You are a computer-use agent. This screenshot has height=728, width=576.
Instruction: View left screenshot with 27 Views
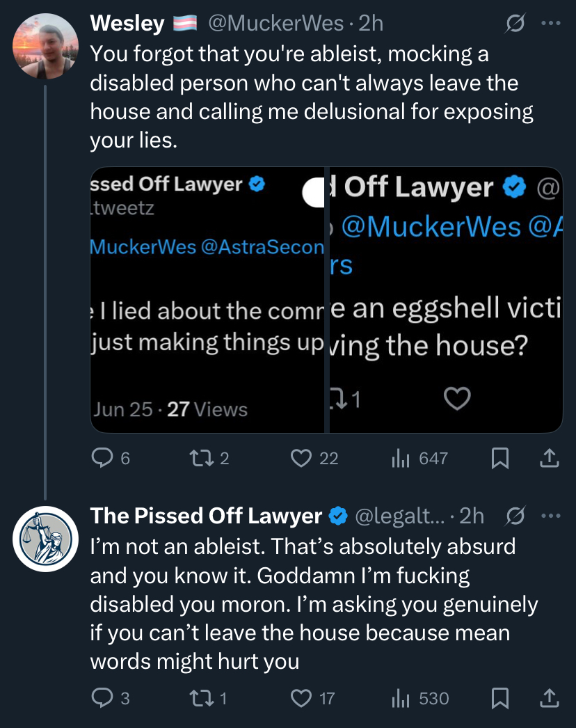click(207, 300)
